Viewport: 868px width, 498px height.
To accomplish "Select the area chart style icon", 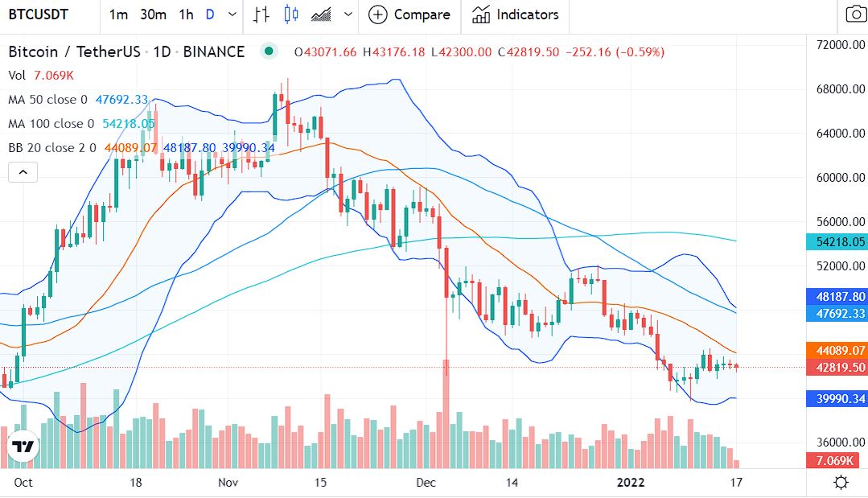I will pyautogui.click(x=322, y=14).
